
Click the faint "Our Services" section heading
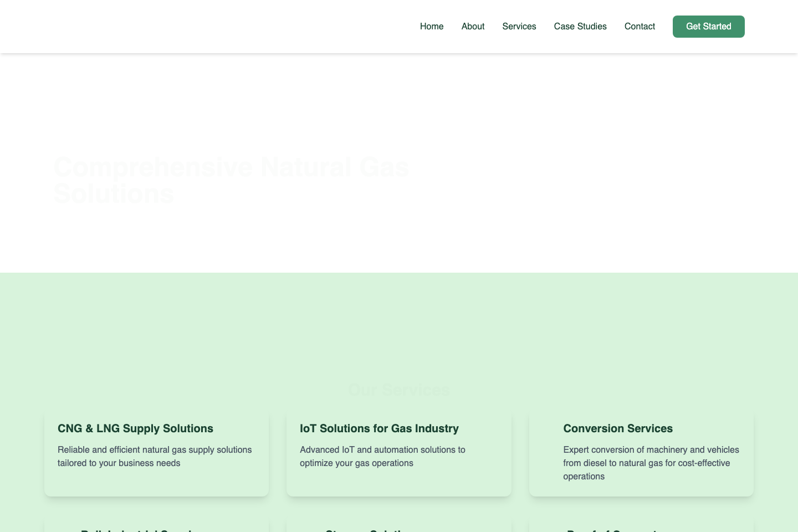tap(399, 390)
